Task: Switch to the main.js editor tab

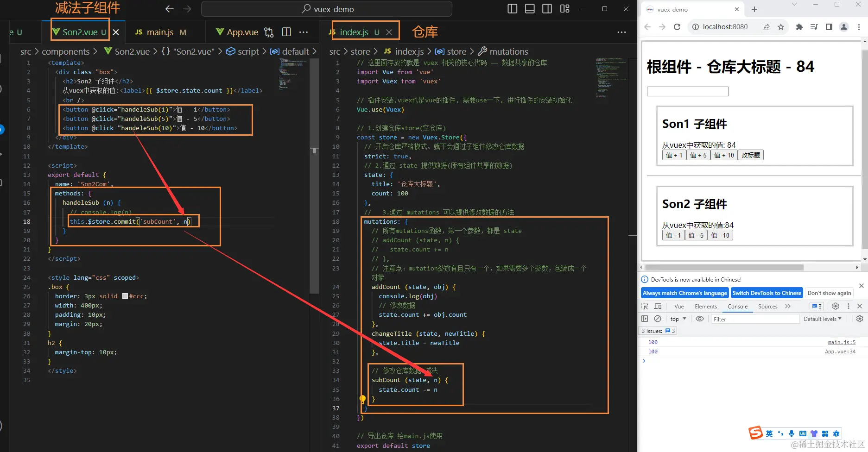Action: 160,32
